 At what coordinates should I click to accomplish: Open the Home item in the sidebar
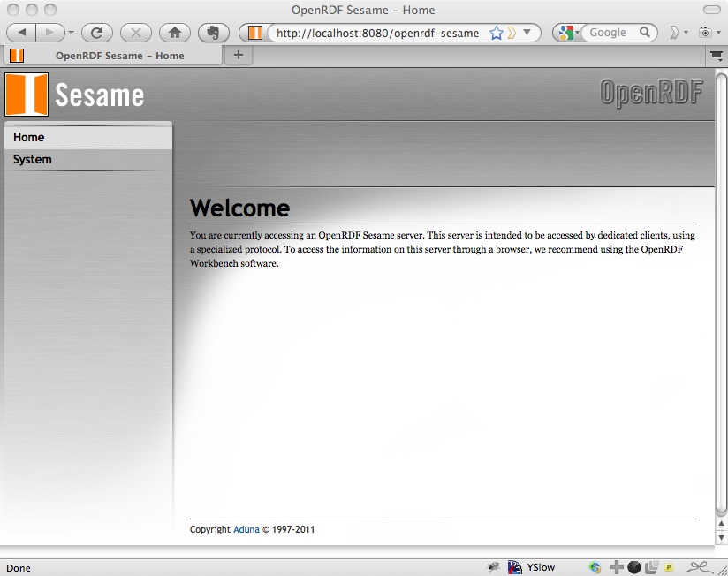[x=88, y=138]
